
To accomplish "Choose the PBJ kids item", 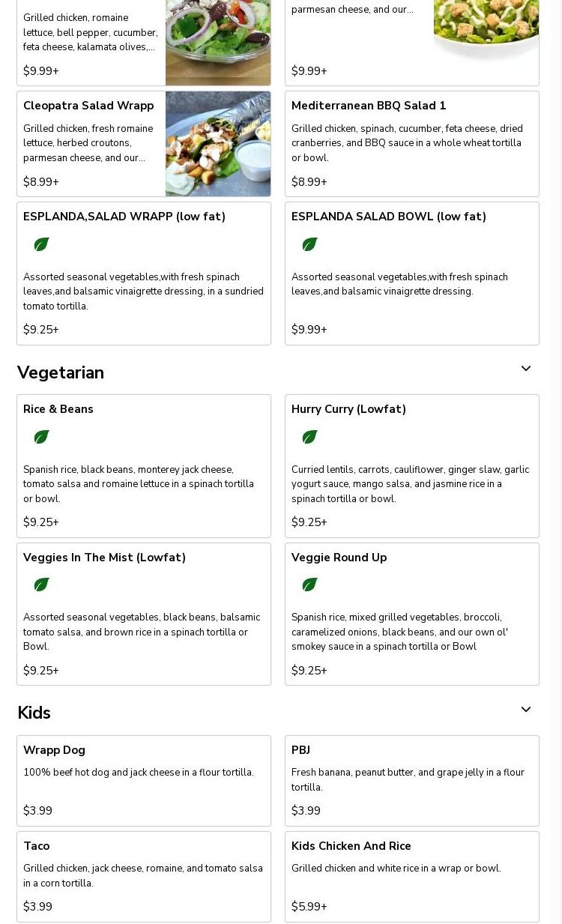I will click(412, 781).
